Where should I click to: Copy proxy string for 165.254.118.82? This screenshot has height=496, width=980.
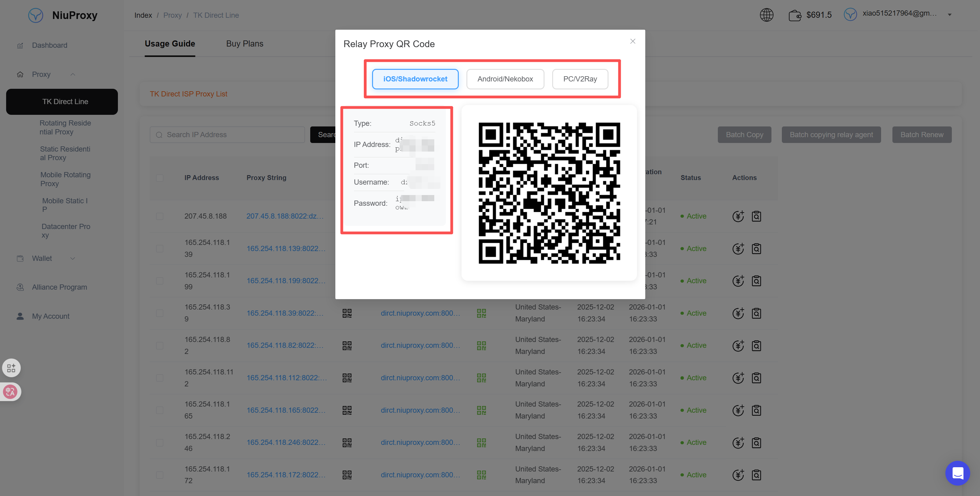coord(285,345)
